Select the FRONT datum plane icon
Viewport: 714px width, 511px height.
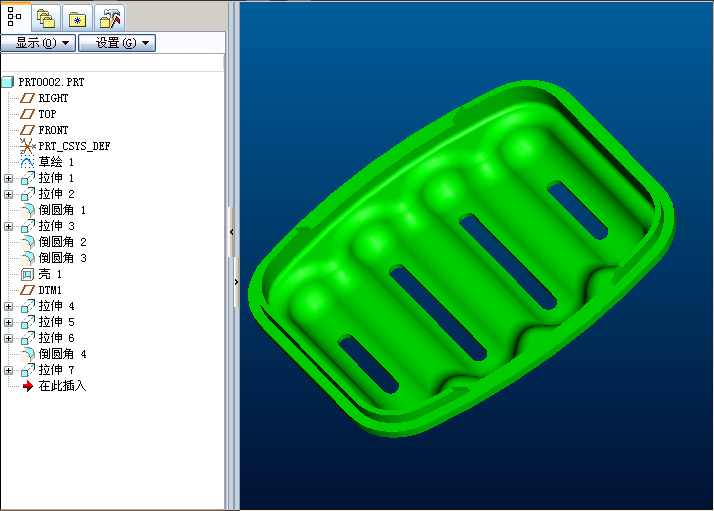coord(27,130)
